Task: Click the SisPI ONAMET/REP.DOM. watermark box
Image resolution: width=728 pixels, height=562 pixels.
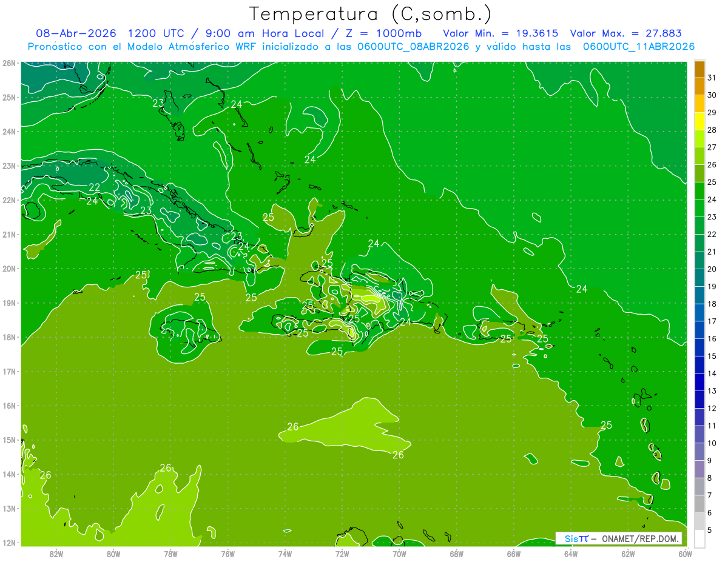Action: click(619, 538)
